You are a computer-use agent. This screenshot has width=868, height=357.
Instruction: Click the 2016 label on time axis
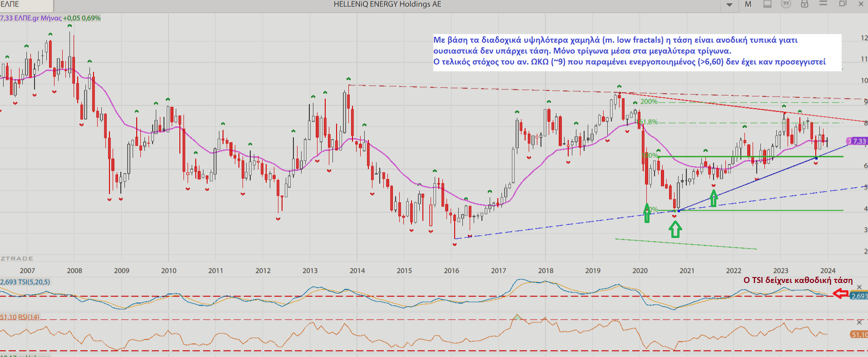click(x=451, y=271)
